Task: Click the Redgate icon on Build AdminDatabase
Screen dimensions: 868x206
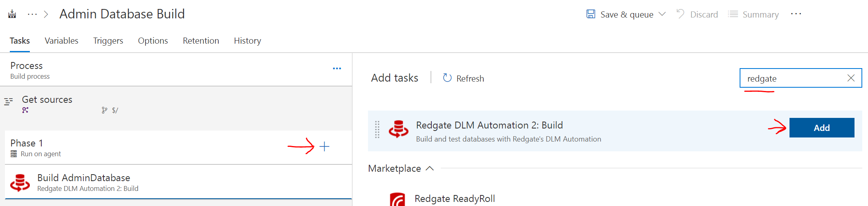Action: (x=20, y=182)
